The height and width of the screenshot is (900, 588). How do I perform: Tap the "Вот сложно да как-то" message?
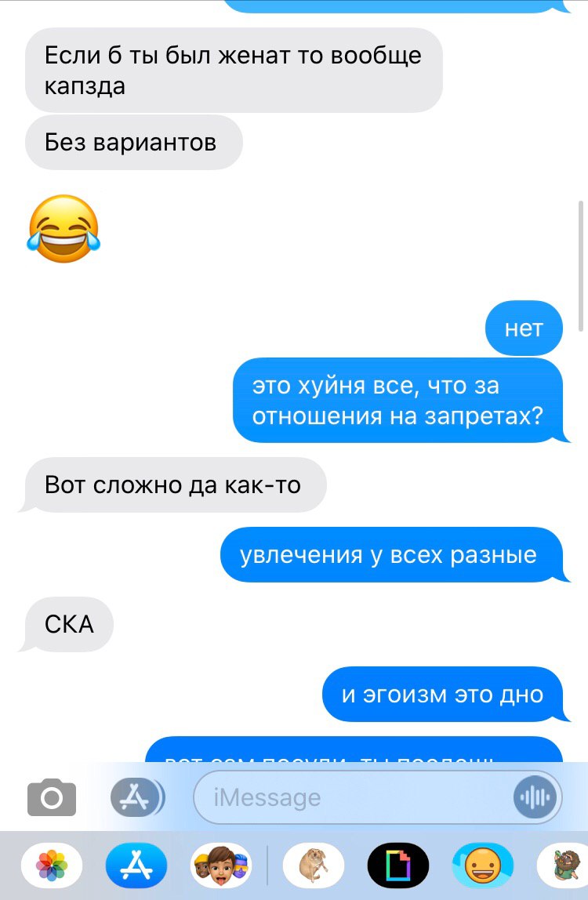tap(173, 485)
